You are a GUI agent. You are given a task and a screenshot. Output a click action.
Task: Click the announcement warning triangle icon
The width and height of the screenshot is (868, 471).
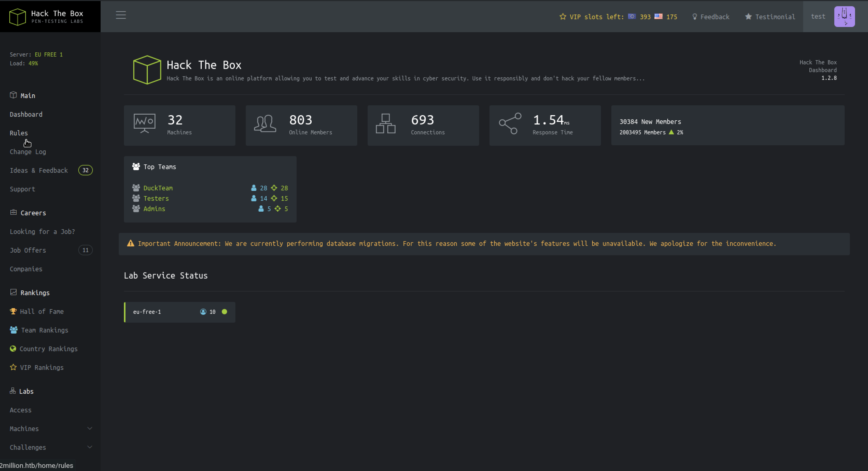point(130,243)
